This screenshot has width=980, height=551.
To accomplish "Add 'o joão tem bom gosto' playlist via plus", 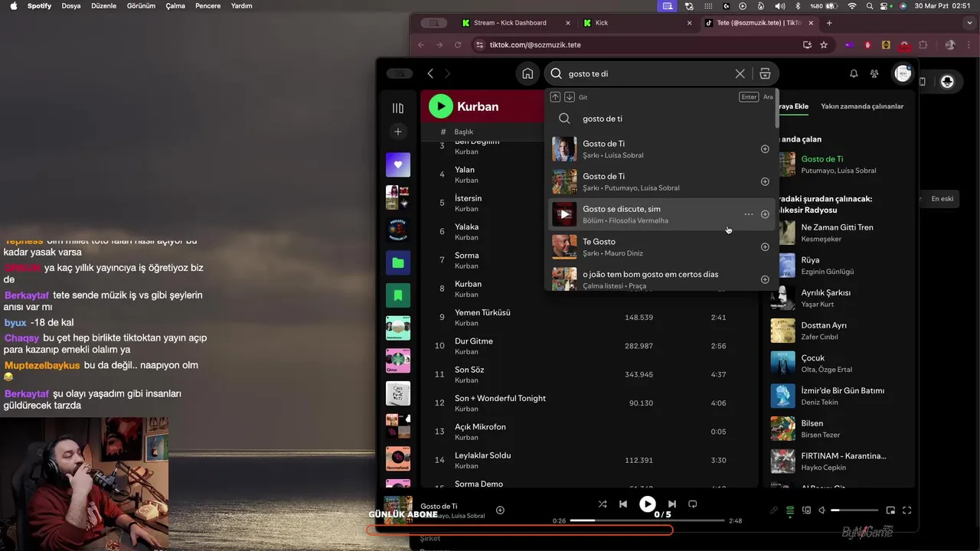I will coord(765,279).
